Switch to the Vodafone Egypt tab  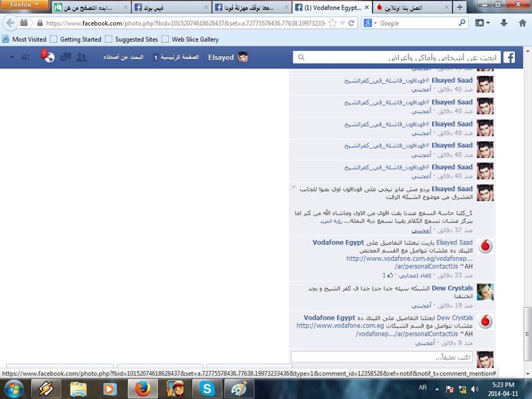tap(332, 7)
